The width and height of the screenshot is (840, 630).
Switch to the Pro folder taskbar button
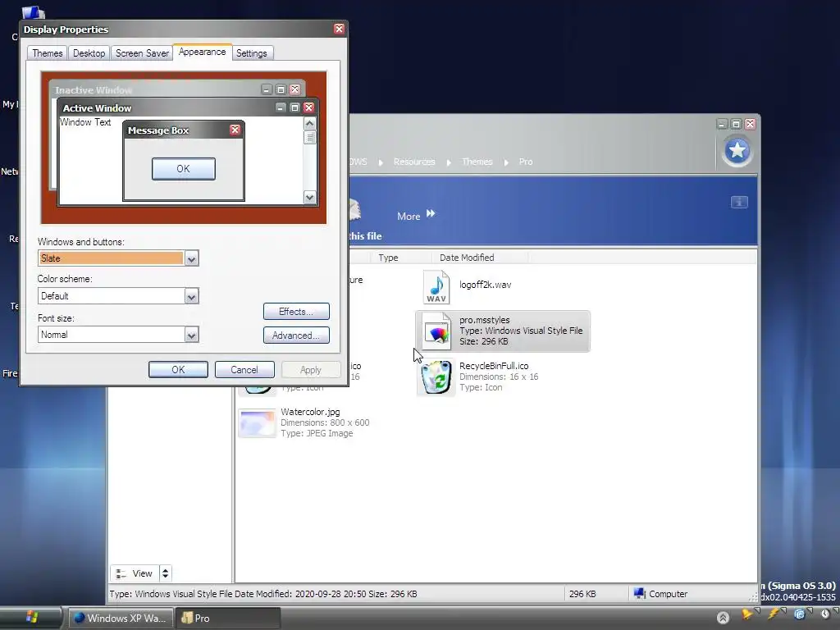(x=228, y=618)
